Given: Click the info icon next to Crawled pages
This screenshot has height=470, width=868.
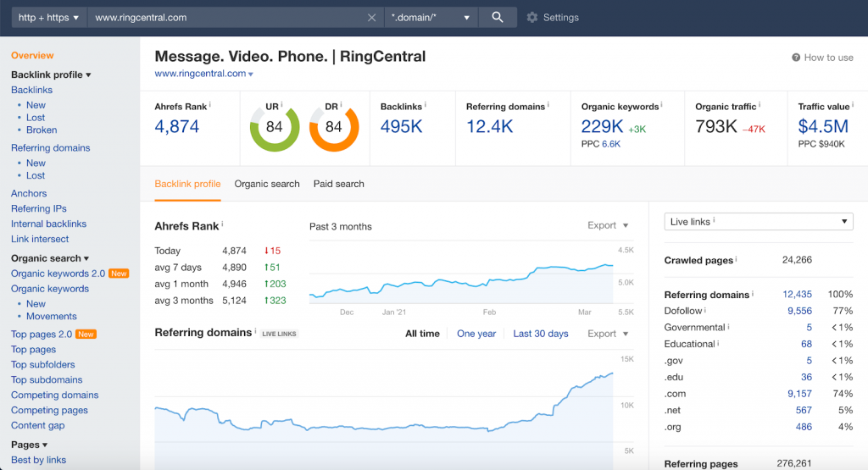Looking at the screenshot, I should [737, 260].
